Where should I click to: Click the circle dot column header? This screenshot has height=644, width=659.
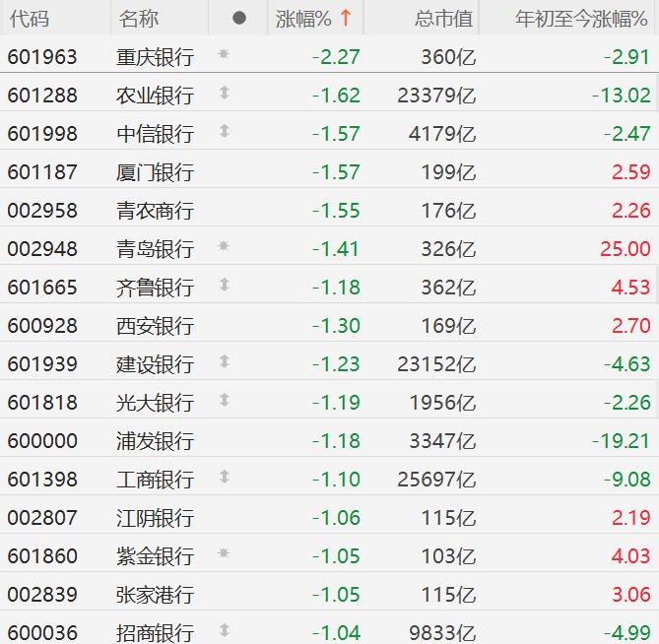[x=238, y=19]
